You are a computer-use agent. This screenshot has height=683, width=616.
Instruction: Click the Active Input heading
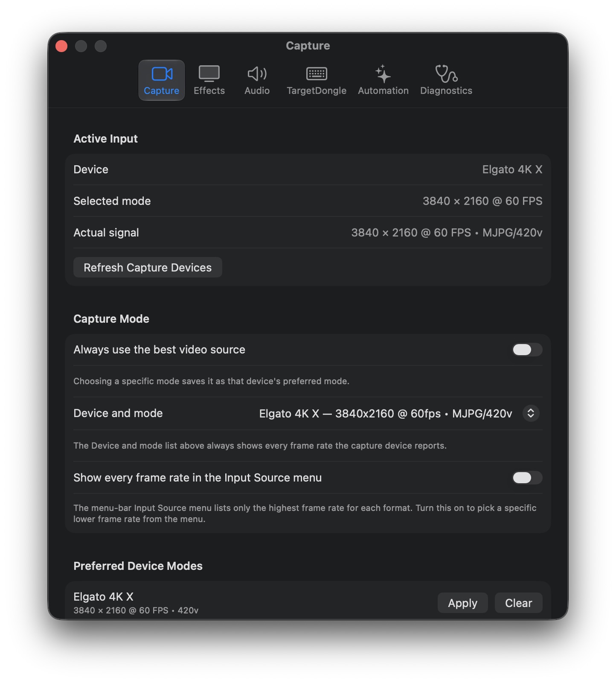coord(105,139)
